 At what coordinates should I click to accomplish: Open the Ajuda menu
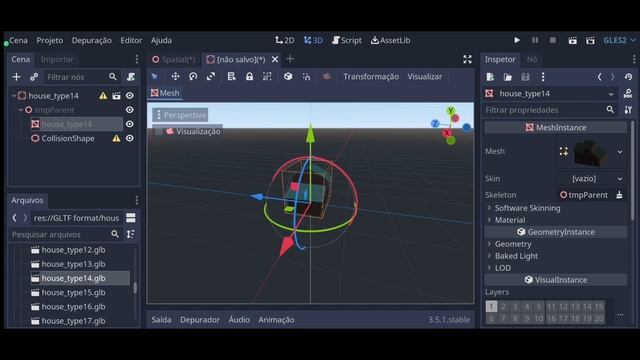tap(161, 40)
